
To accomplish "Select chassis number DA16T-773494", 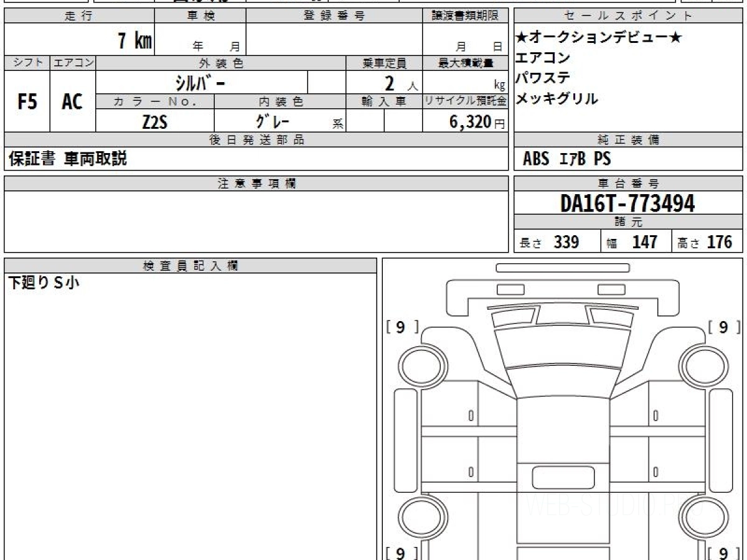I will coord(627,203).
